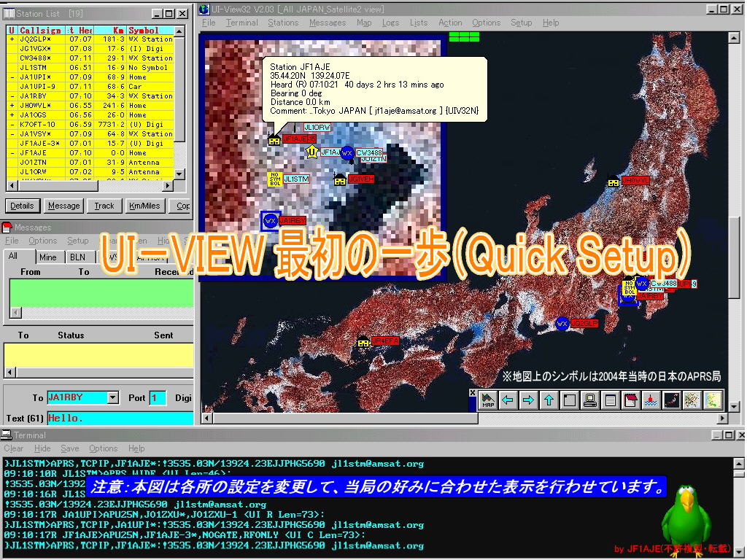
Task: Load the speckled colorful map thumbnail
Action: [x=692, y=400]
